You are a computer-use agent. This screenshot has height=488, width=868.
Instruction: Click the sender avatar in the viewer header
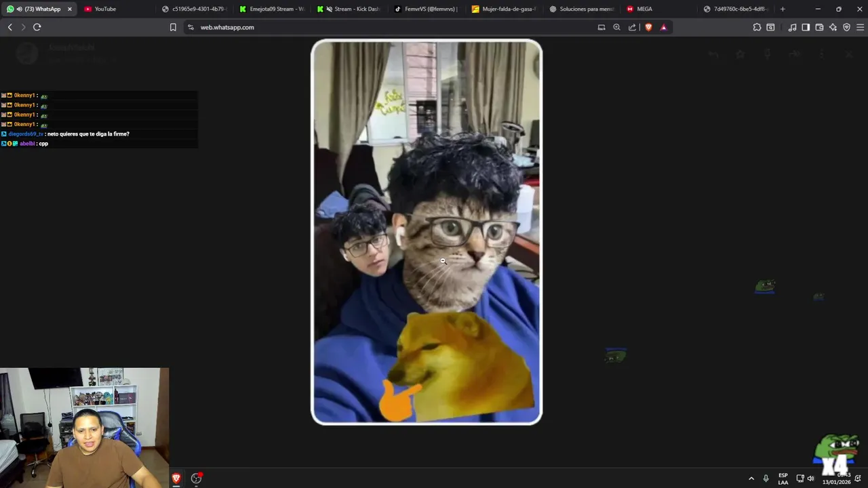click(27, 54)
